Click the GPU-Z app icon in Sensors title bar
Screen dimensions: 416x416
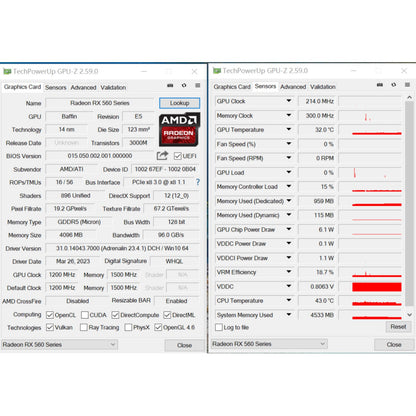(217, 71)
